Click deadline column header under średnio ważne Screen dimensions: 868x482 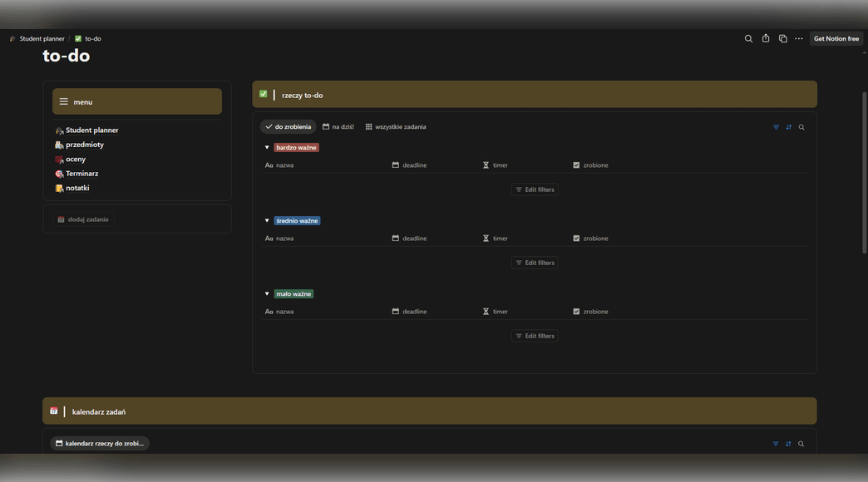click(x=409, y=238)
